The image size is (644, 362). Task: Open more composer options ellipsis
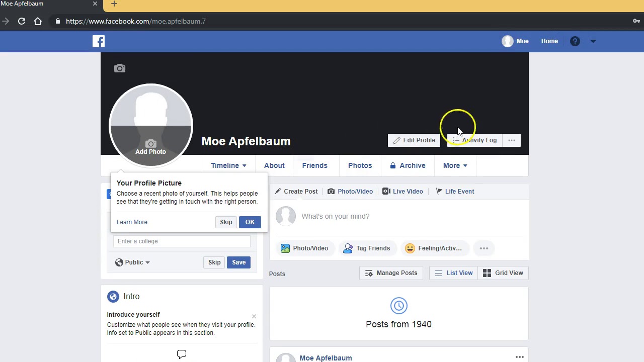pos(484,248)
